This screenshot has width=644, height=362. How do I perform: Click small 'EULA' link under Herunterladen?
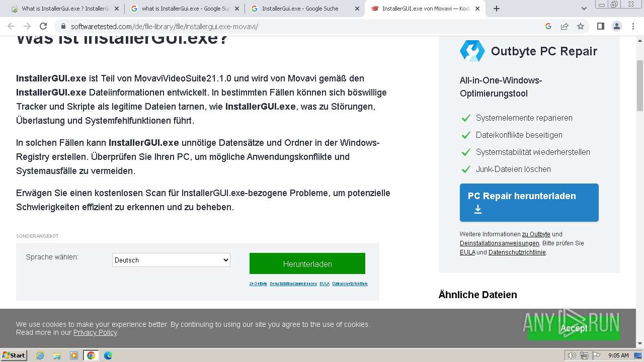pyautogui.click(x=325, y=284)
